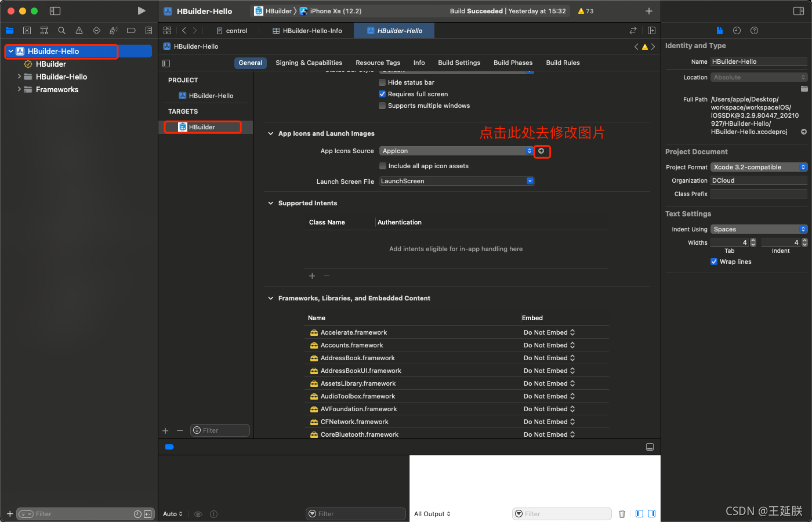Open the Build Phases tab
Image resolution: width=812 pixels, height=522 pixels.
[x=513, y=63]
